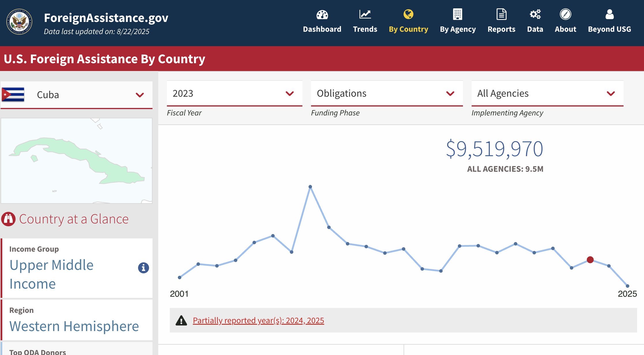Click the Partially reported years 2024, 2025 link
The image size is (644, 355).
258,320
